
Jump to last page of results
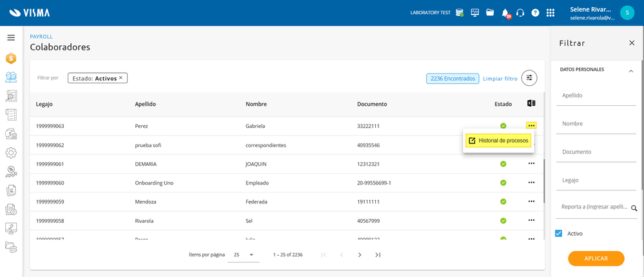[378, 255]
